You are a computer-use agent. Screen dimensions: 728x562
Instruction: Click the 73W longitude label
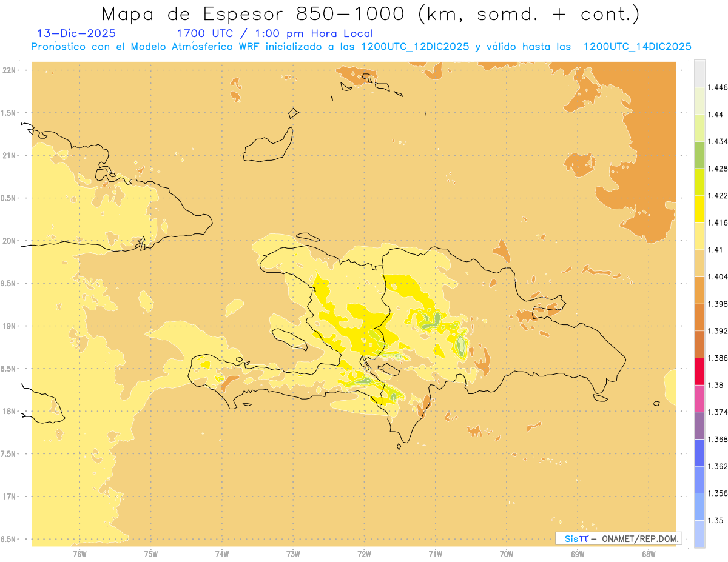click(293, 554)
